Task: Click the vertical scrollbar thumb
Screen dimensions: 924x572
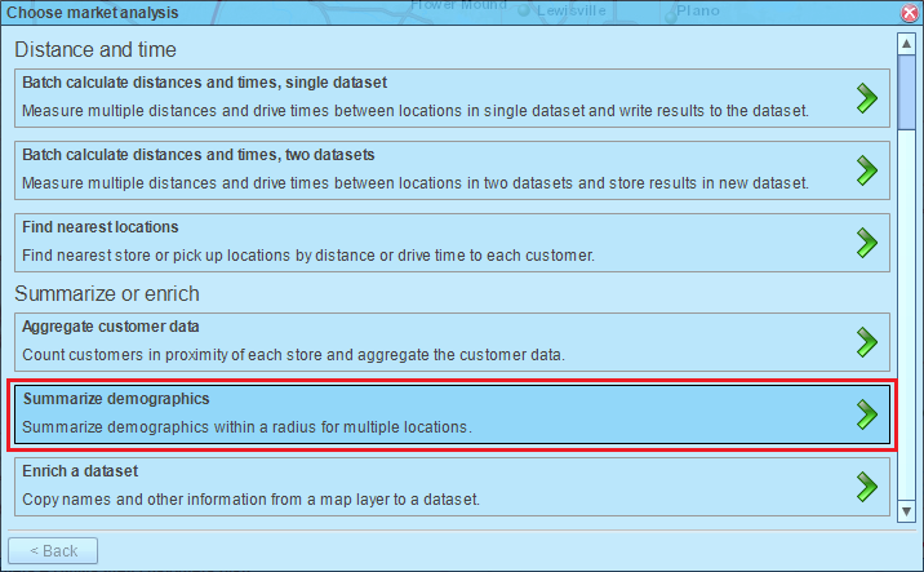Action: tap(906, 92)
